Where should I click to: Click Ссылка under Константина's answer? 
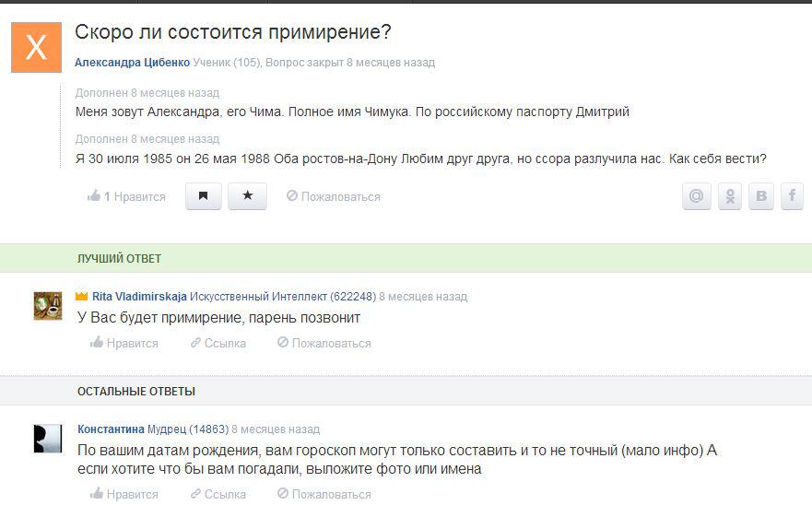218,494
